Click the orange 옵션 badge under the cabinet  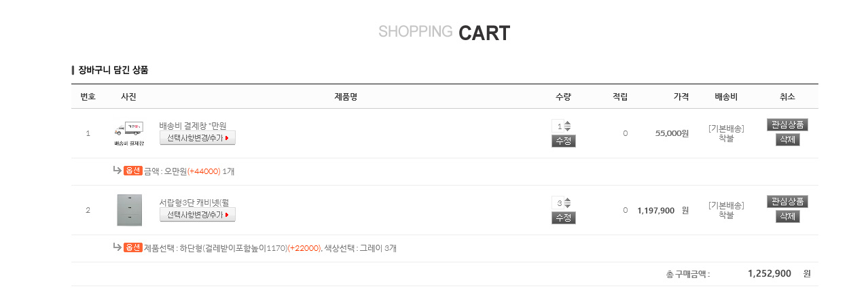[x=133, y=247]
